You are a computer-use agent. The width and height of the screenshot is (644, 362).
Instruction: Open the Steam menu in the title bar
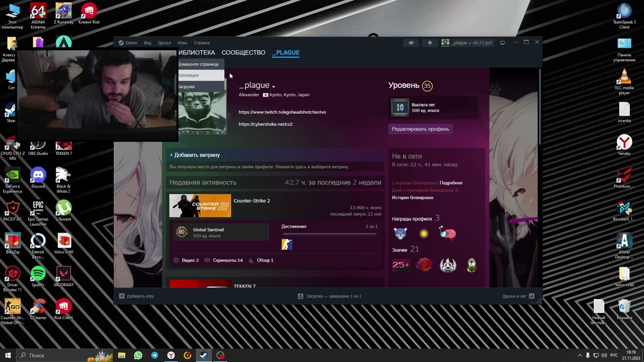(128, 43)
